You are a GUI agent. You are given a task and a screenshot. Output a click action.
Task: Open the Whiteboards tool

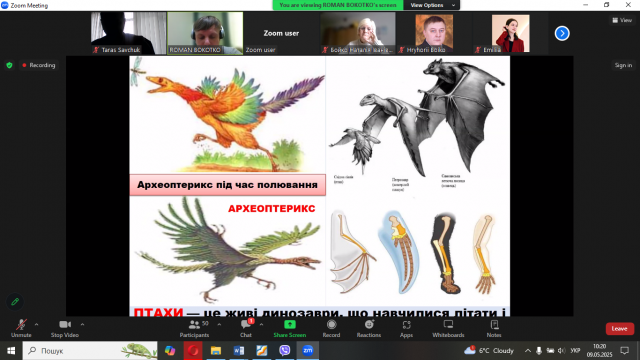point(448,329)
